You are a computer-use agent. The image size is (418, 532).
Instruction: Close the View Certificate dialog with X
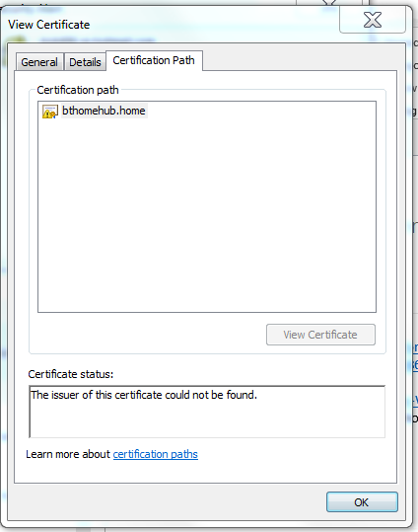point(373,20)
